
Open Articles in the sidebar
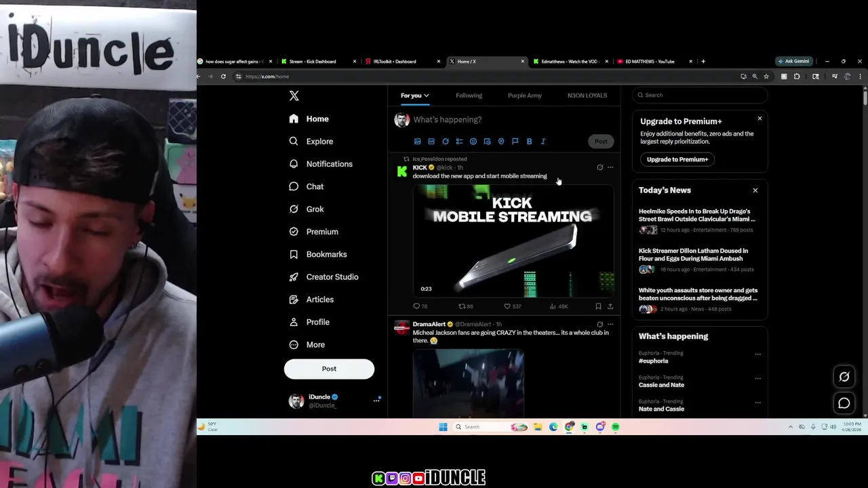311,300
